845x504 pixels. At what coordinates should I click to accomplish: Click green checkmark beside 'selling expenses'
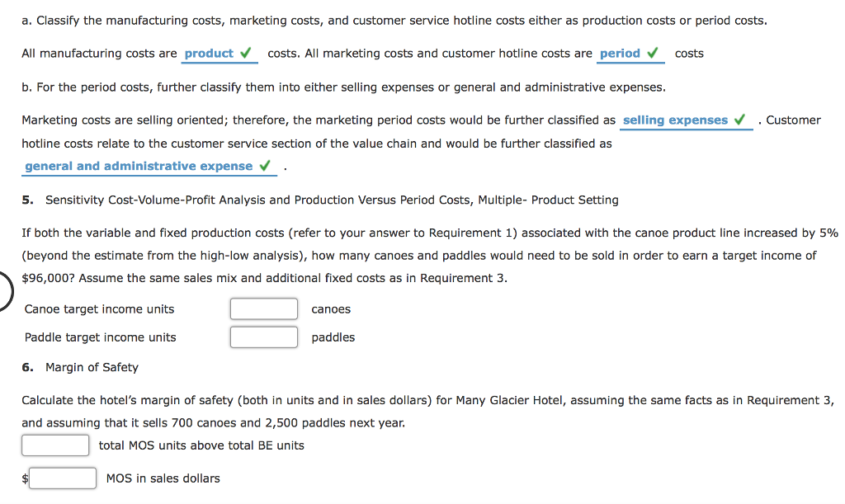[740, 120]
